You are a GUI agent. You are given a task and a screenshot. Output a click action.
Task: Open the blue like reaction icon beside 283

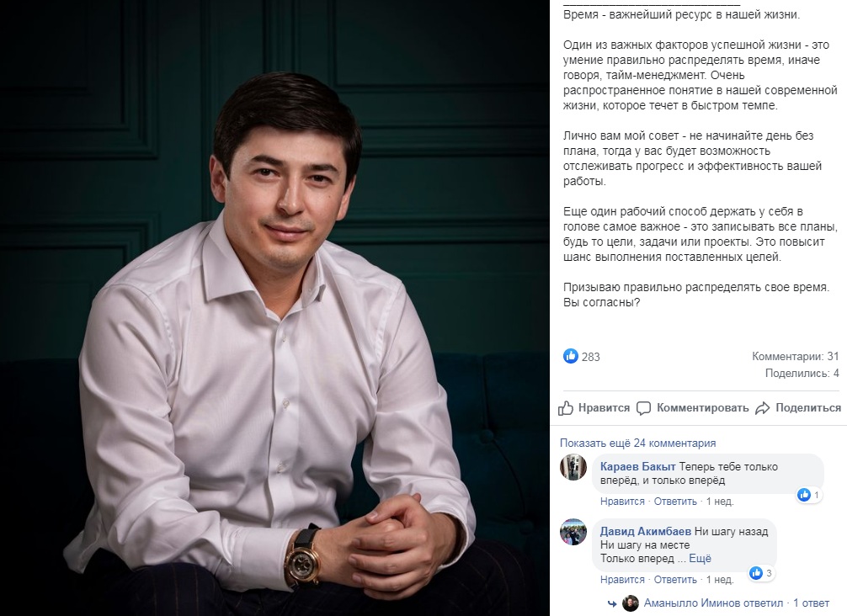click(571, 356)
